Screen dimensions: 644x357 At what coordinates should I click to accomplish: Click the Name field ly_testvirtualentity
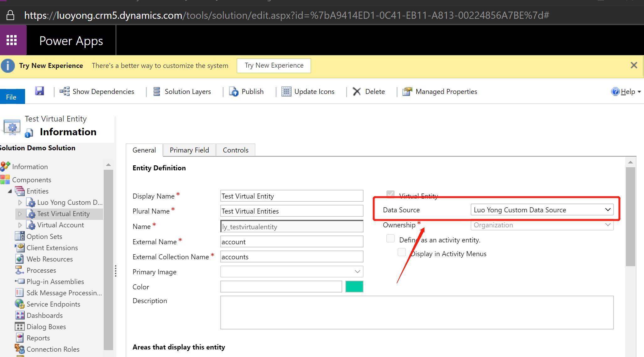(292, 226)
